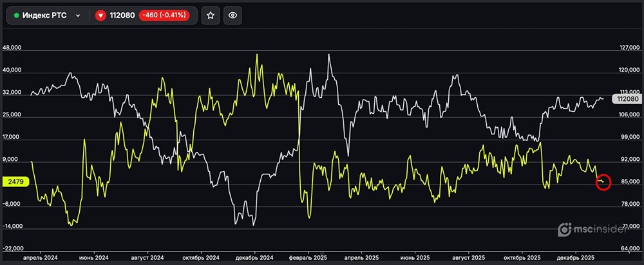
Task: Click the 112080 price value in header
Action: [x=122, y=15]
